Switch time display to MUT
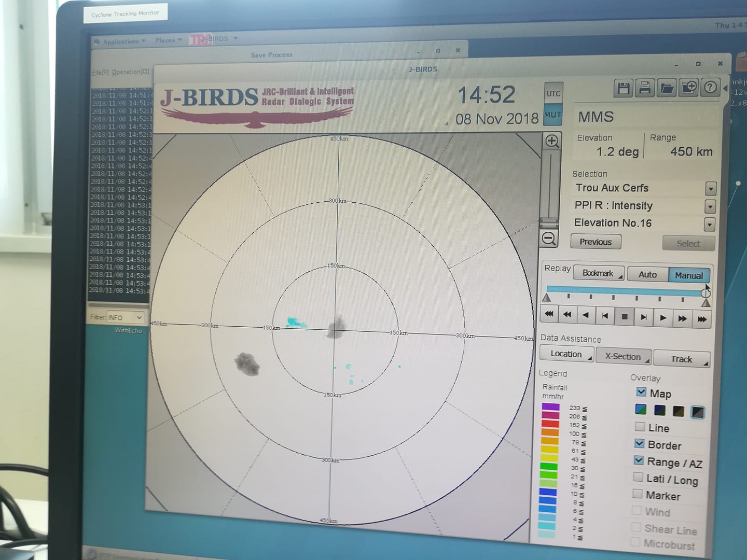Viewport: 747px width, 560px height. click(552, 115)
